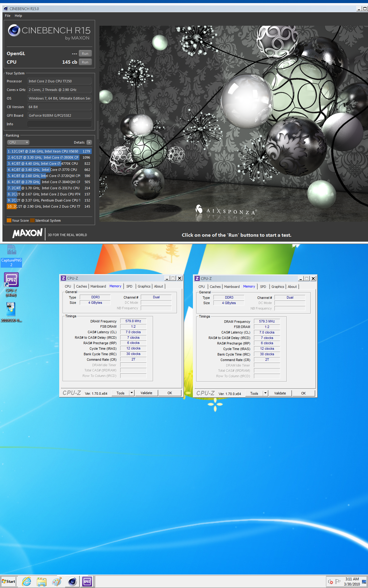This screenshot has width=368, height=588.
Task: Run the OpenGL benchmark
Action: point(85,54)
